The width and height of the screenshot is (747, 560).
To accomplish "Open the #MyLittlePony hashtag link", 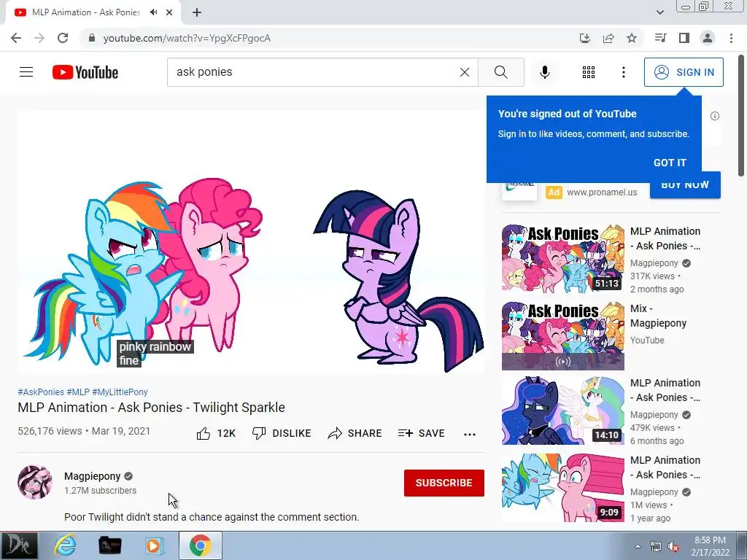I will 120,392.
